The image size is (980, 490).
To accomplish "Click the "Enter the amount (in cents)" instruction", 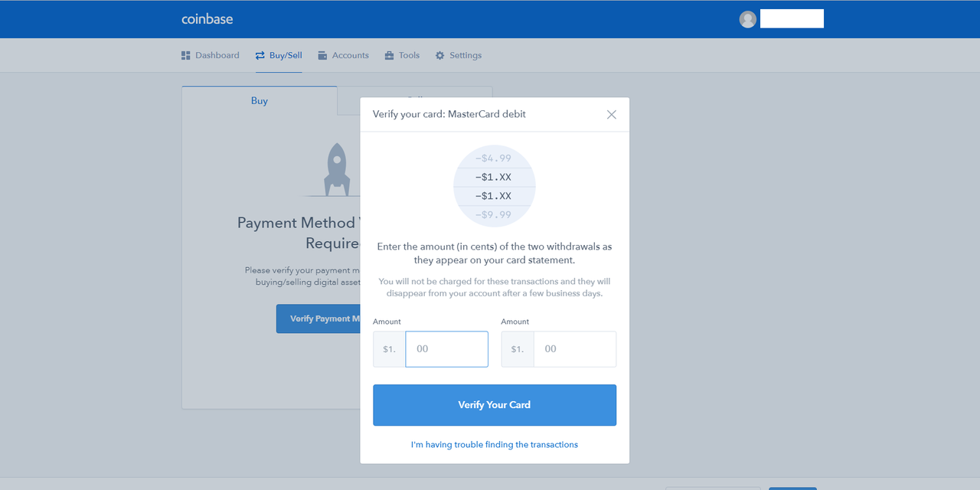I will tap(495, 253).
